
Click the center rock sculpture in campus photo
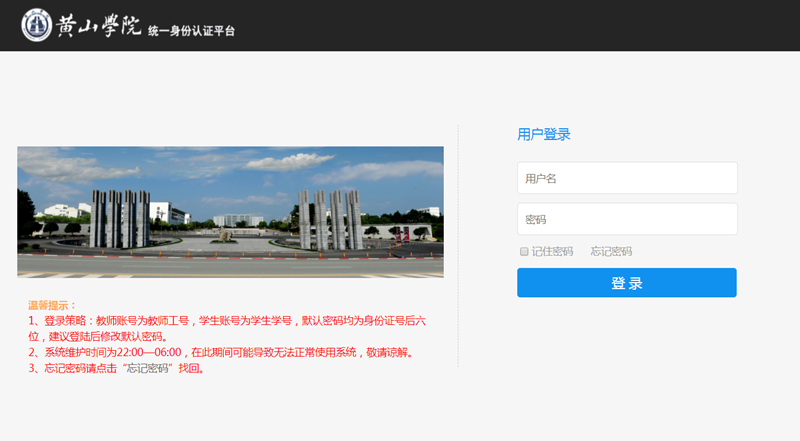pos(224,237)
